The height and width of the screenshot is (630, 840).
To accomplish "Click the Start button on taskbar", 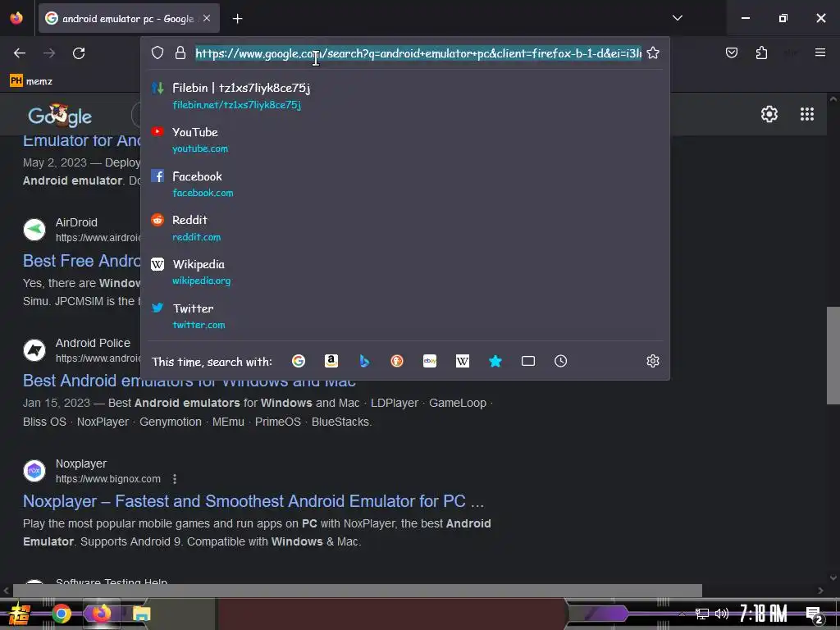I will tap(18, 614).
